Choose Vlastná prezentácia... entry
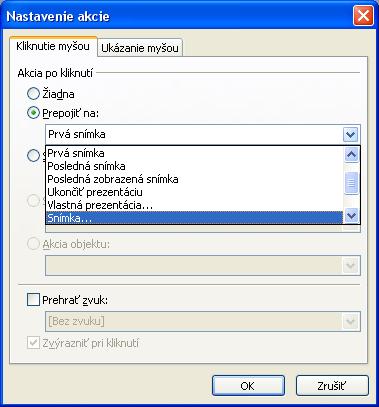Image resolution: width=379 pixels, height=407 pixels. click(x=194, y=205)
